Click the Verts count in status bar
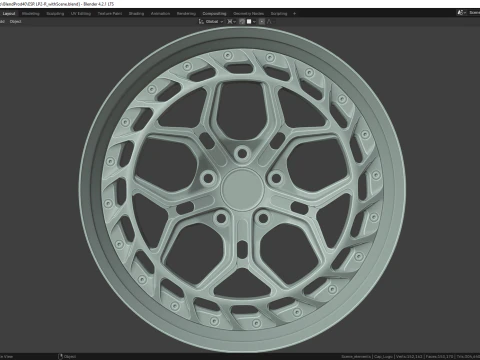Image resolution: width=480 pixels, height=360 pixels. tap(410, 357)
